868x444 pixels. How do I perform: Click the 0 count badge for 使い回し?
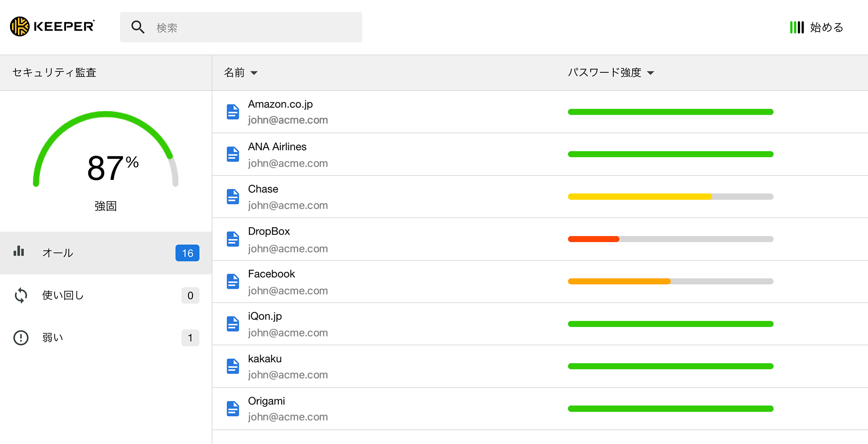point(190,296)
